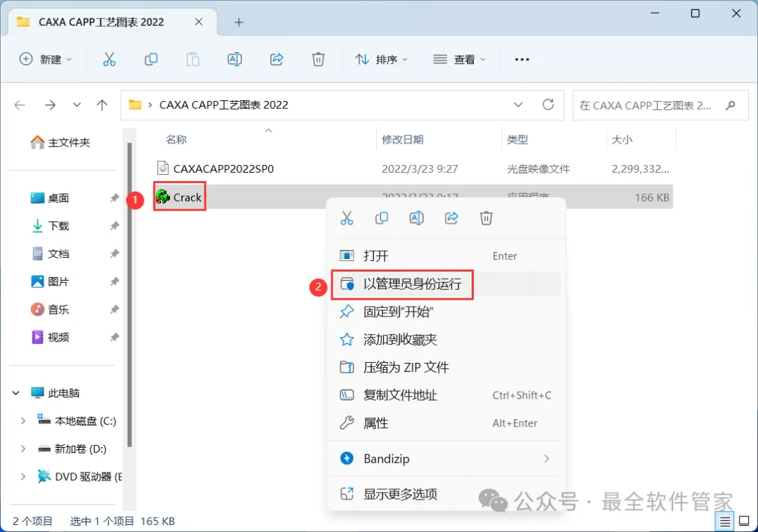Click the search magnifier icon
Image resolution: width=758 pixels, height=532 pixels.
(x=731, y=105)
